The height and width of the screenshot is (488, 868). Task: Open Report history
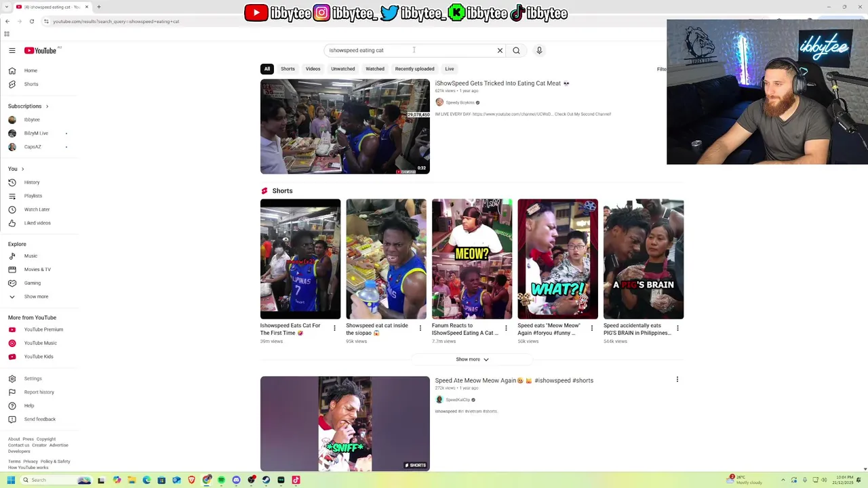[x=39, y=392]
